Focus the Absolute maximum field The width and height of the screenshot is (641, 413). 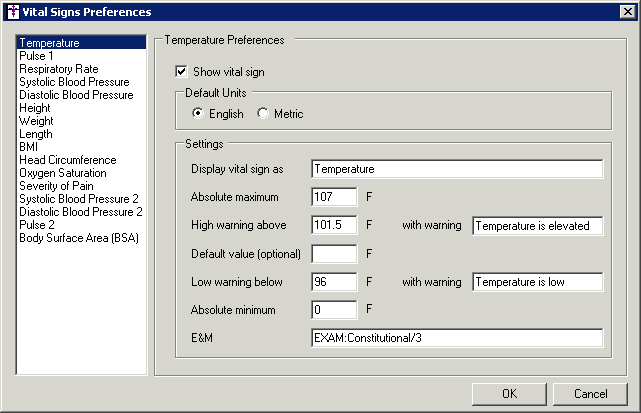[334, 197]
